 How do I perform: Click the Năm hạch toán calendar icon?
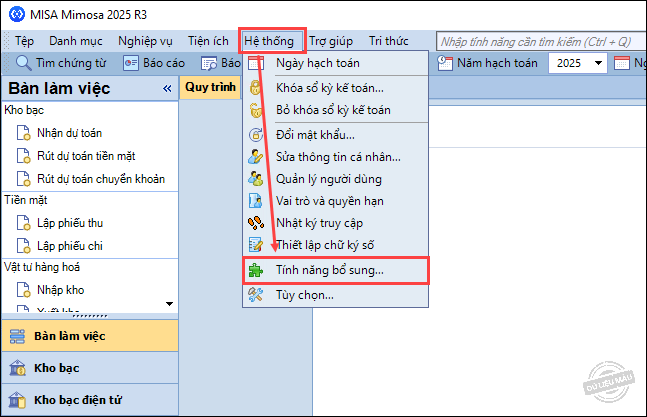coord(445,63)
